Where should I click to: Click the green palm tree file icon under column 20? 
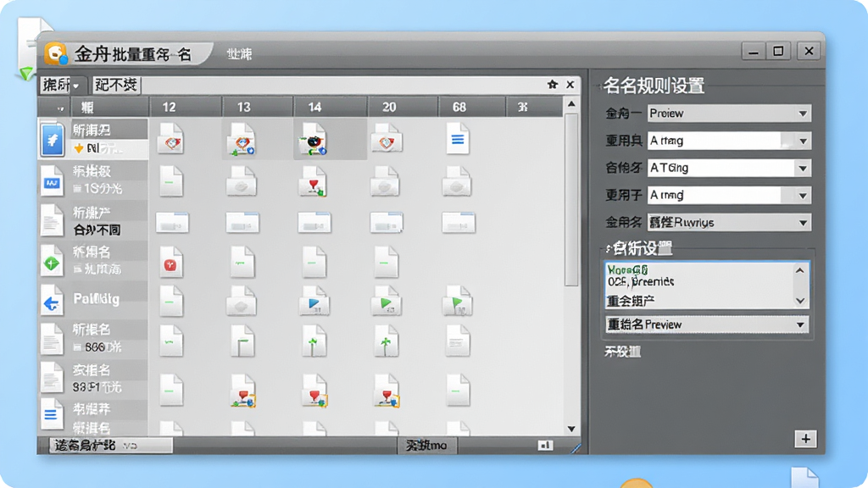coord(386,341)
